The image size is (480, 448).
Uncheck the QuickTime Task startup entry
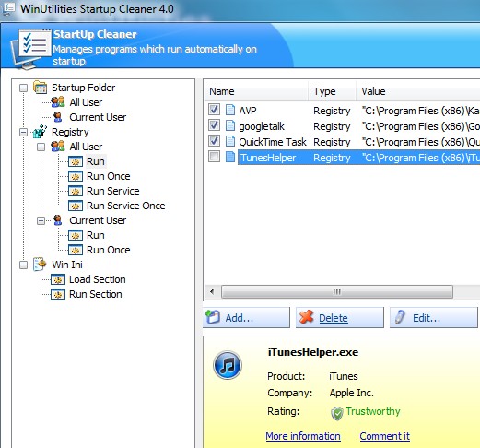214,141
